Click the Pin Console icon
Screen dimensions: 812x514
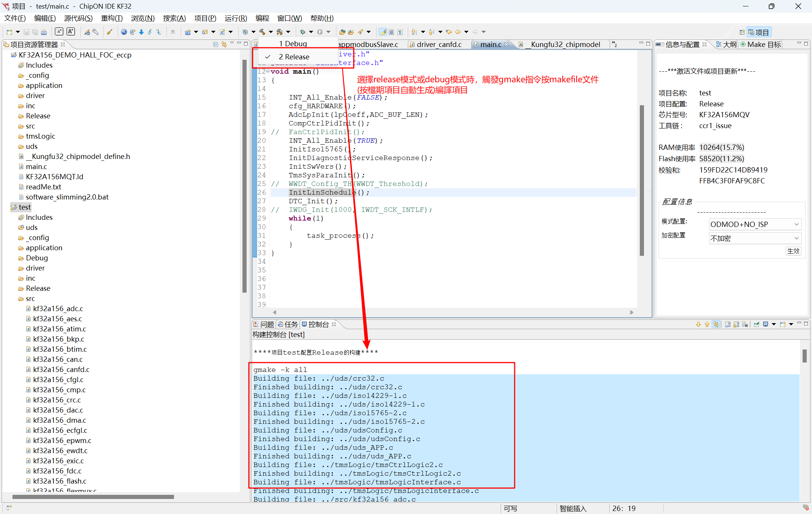click(756, 324)
